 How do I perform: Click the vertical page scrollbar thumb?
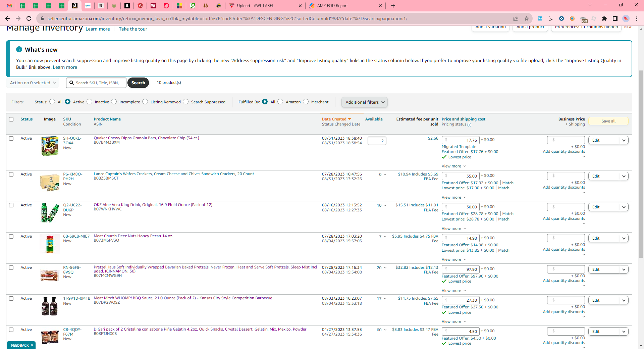pos(641,164)
